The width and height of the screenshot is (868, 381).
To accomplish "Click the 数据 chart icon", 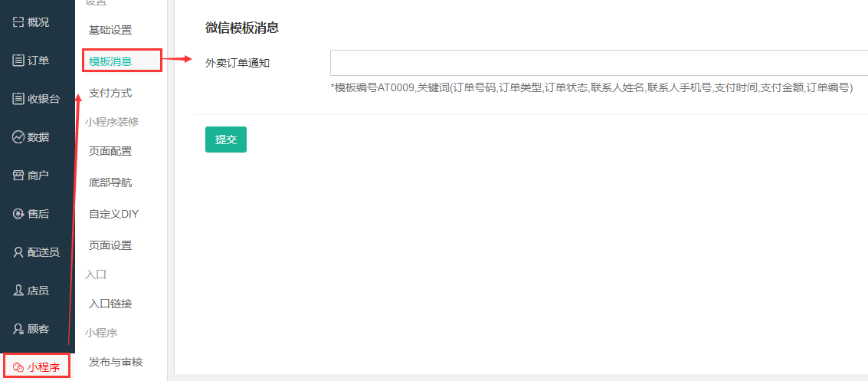I will coord(18,136).
